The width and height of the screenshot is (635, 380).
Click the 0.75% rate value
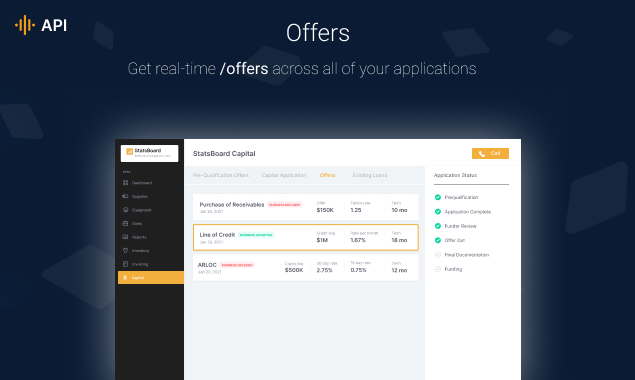click(x=358, y=270)
